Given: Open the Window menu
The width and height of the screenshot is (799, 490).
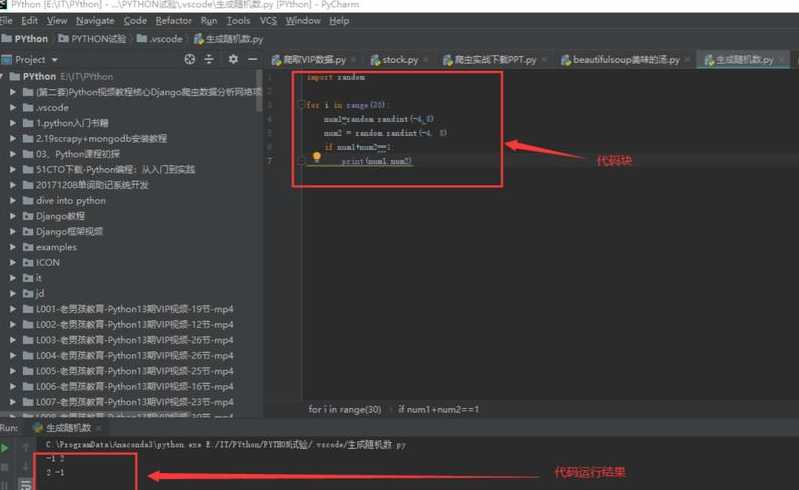Looking at the screenshot, I should click(303, 21).
